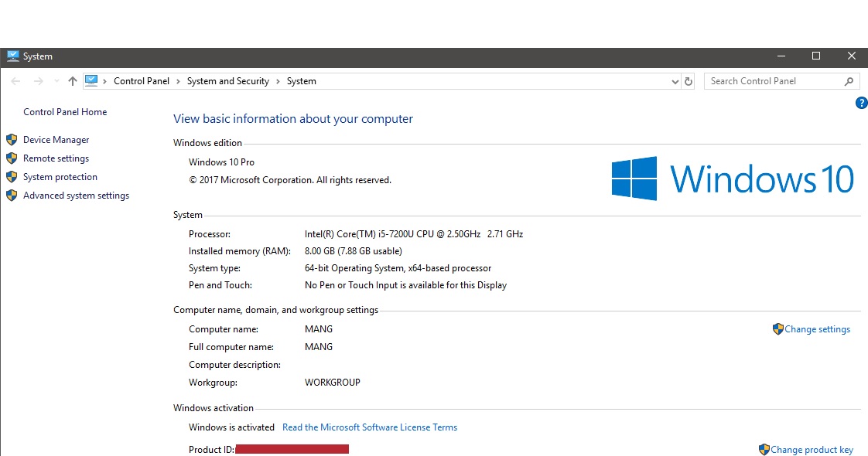Click the shield icon beside Device Manager
This screenshot has height=456, width=868.
click(x=12, y=140)
